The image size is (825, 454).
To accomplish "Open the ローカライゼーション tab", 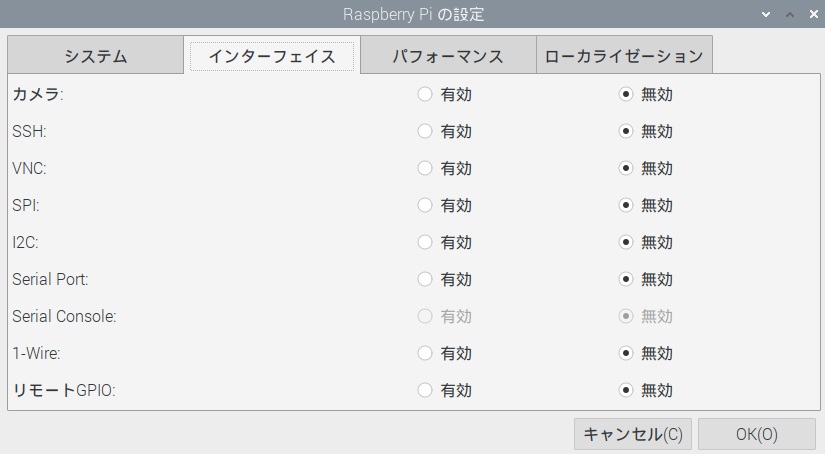I will tap(625, 56).
